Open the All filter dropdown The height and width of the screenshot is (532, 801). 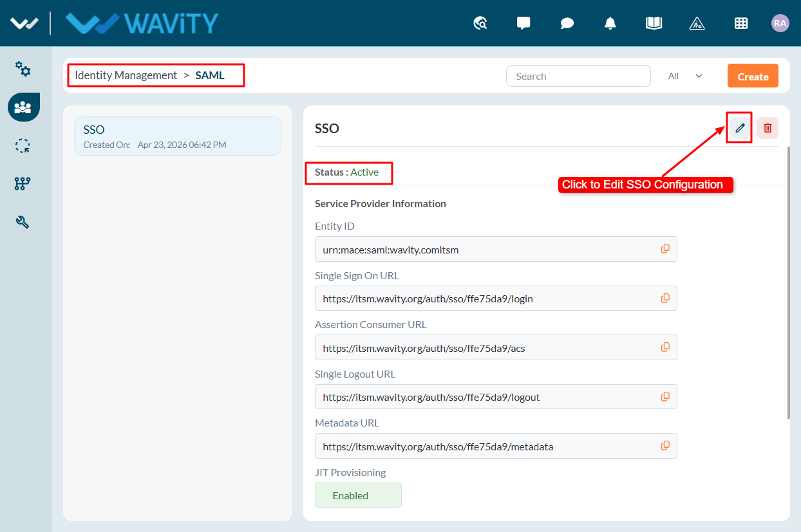[685, 76]
